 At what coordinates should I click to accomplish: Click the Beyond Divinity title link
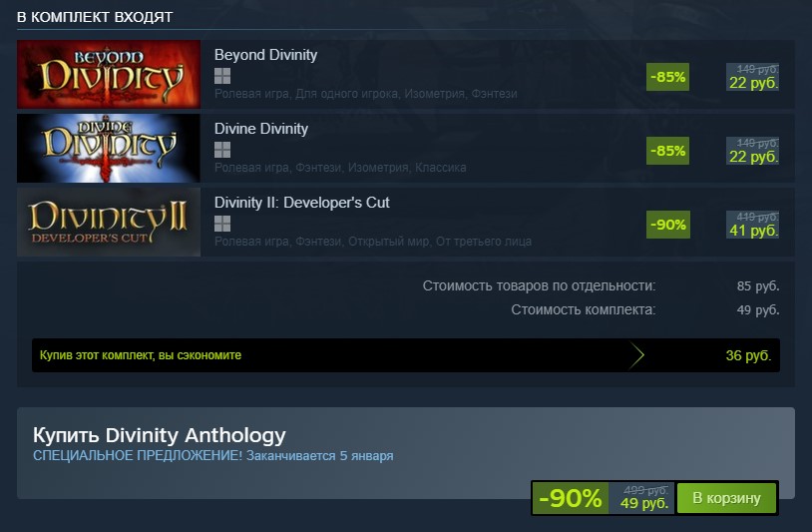click(x=265, y=55)
